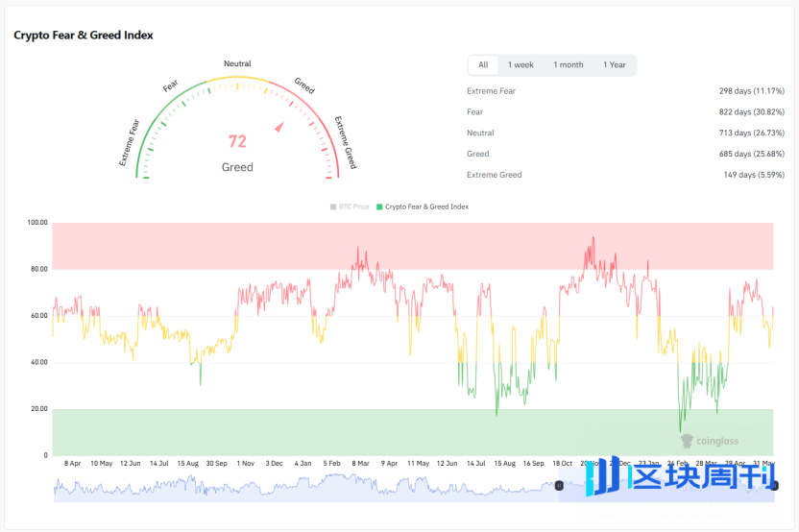Viewport: 799px width, 532px height.
Task: Click the 100.00 y-axis label
Action: coord(37,222)
